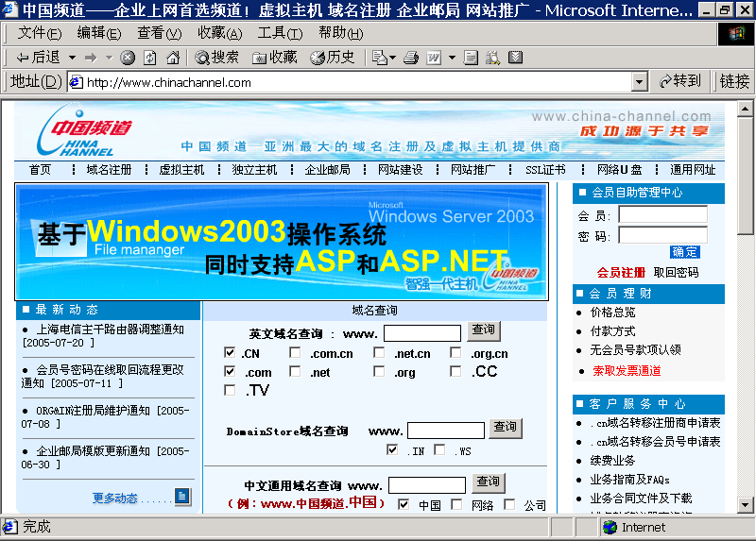Open the 搜索 (Search) toolbar button
Viewport: 756px width, 541px height.
click(x=216, y=58)
